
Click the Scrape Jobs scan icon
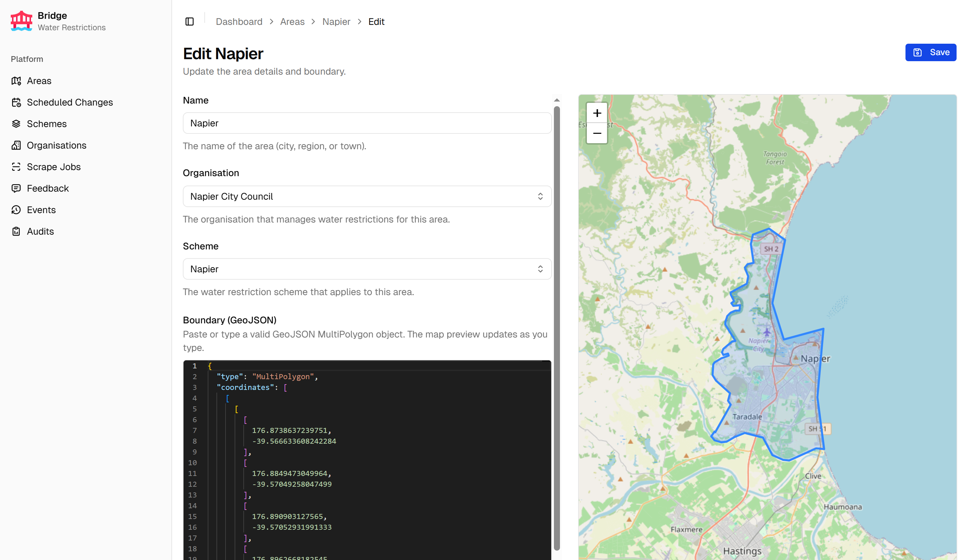point(16,167)
